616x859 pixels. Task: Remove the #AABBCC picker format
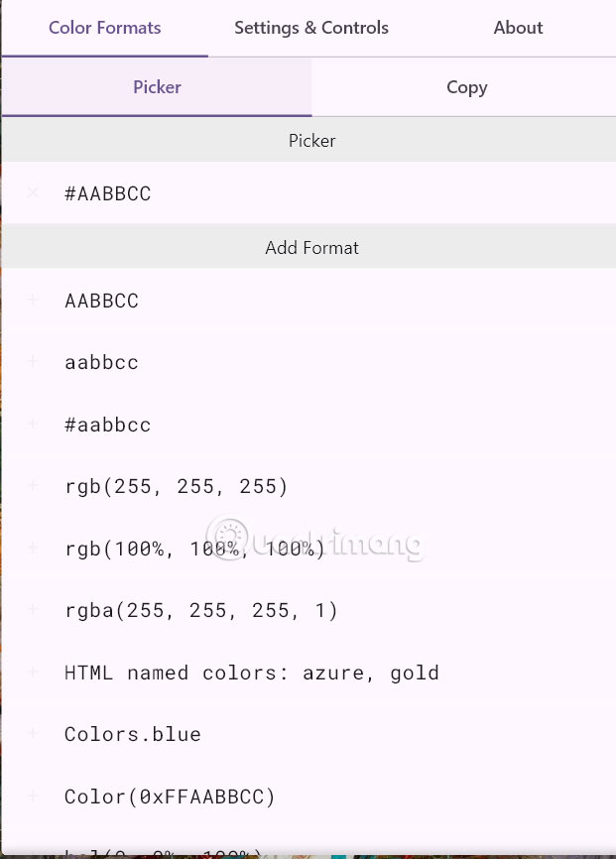[x=33, y=193]
